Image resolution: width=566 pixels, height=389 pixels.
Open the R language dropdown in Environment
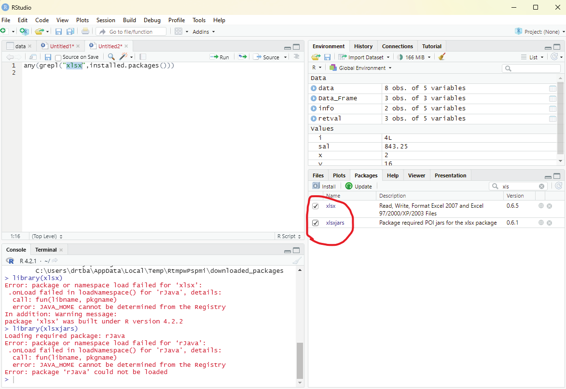click(317, 67)
